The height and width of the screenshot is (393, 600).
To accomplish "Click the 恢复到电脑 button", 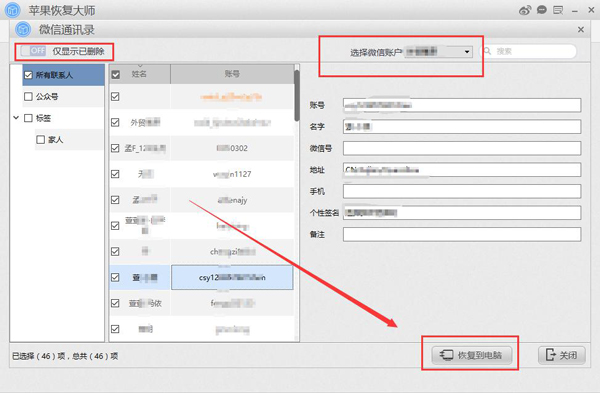I will click(x=471, y=355).
